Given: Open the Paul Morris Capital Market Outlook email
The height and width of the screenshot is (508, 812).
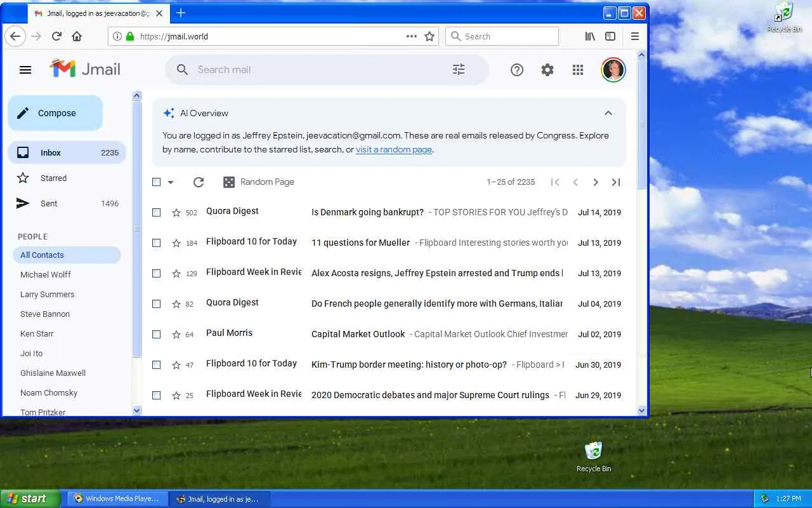Looking at the screenshot, I should [x=388, y=334].
